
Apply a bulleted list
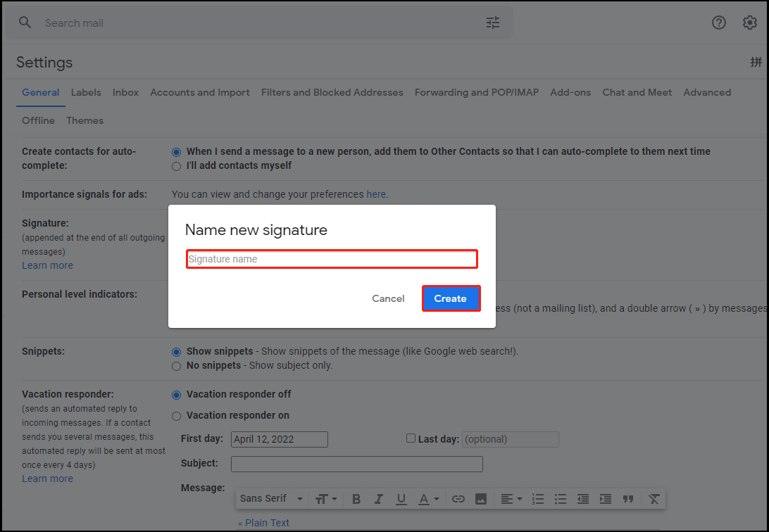561,499
